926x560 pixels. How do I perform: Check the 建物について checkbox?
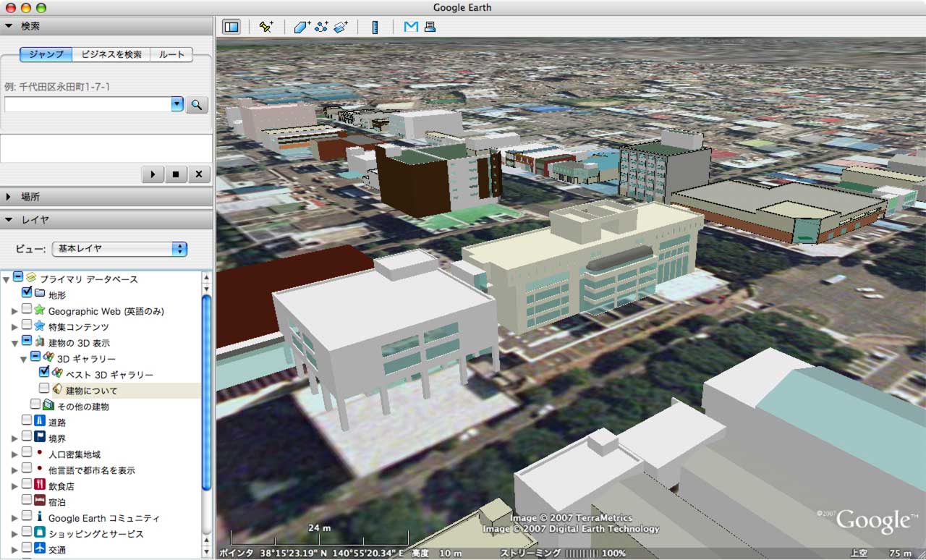pos(44,389)
